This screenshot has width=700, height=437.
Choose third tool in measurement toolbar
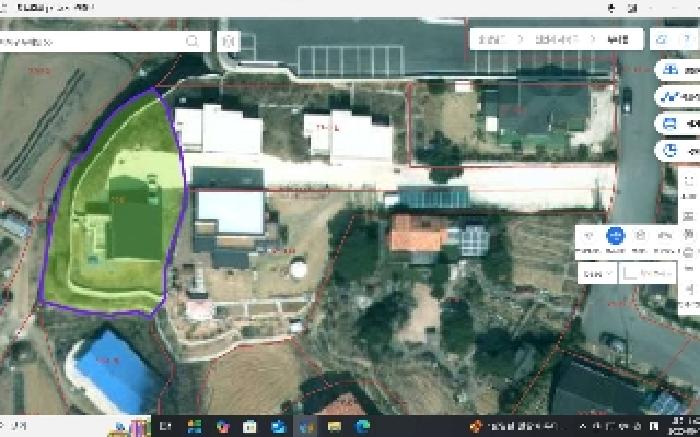[640, 237]
